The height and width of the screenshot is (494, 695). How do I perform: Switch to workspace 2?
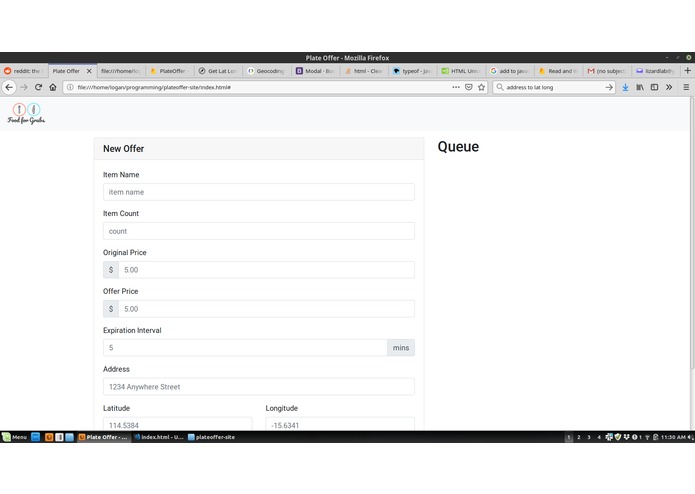click(x=578, y=437)
